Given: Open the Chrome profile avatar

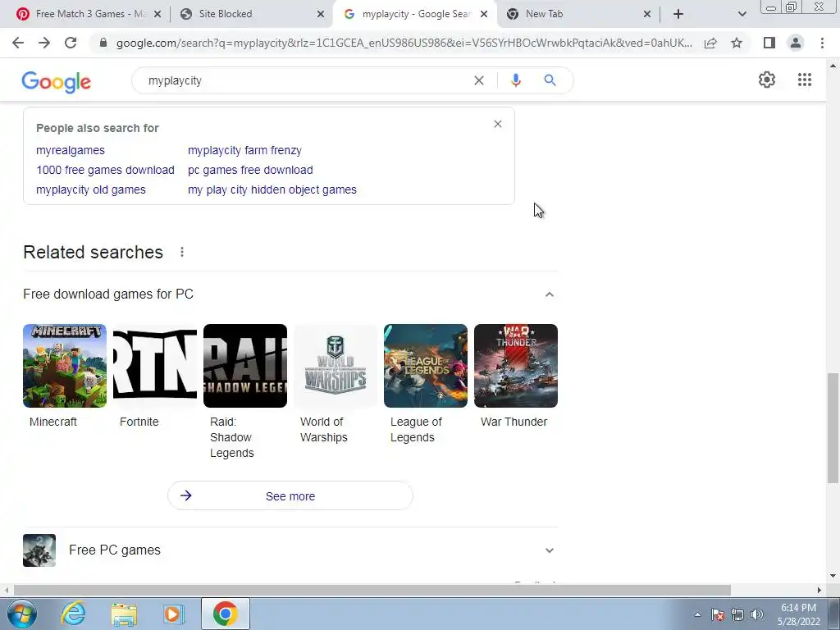Looking at the screenshot, I should pyautogui.click(x=796, y=43).
